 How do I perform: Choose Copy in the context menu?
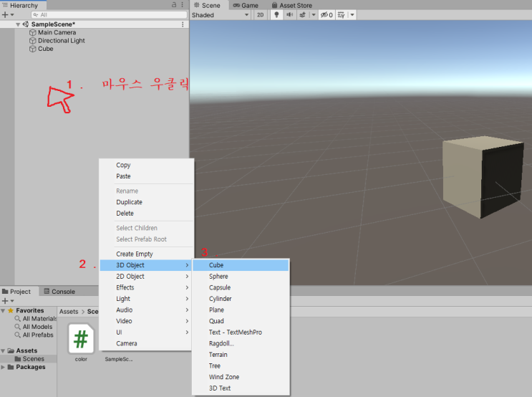[147, 165]
